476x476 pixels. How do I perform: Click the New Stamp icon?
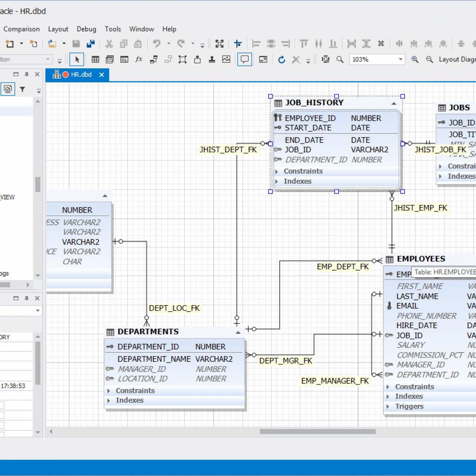[x=212, y=59]
